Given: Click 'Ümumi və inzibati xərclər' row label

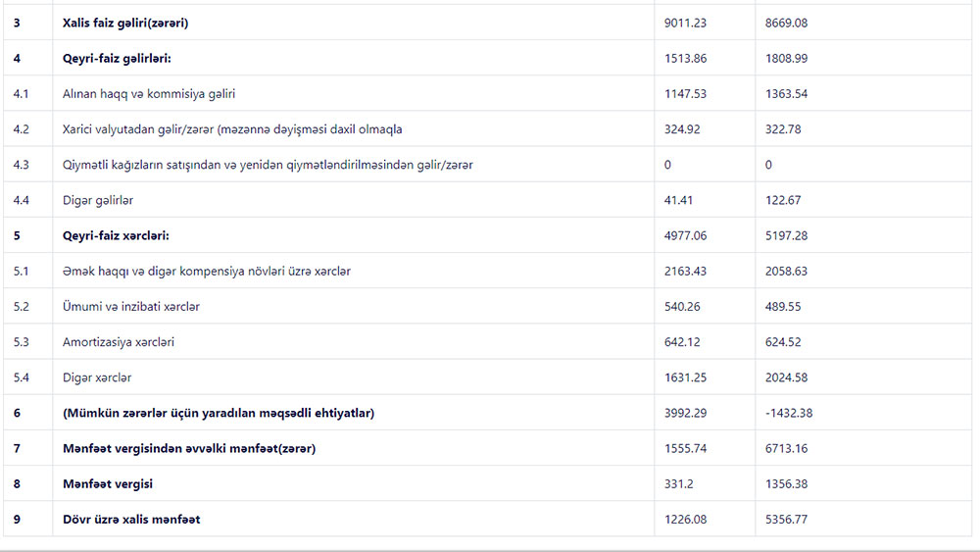Looking at the screenshot, I should click(x=131, y=307).
